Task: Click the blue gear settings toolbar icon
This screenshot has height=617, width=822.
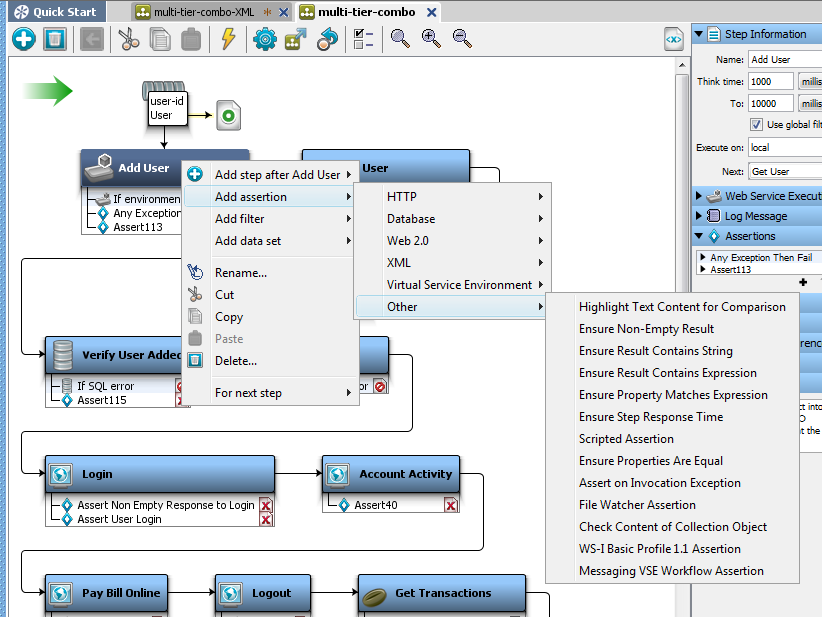Action: pyautogui.click(x=264, y=39)
